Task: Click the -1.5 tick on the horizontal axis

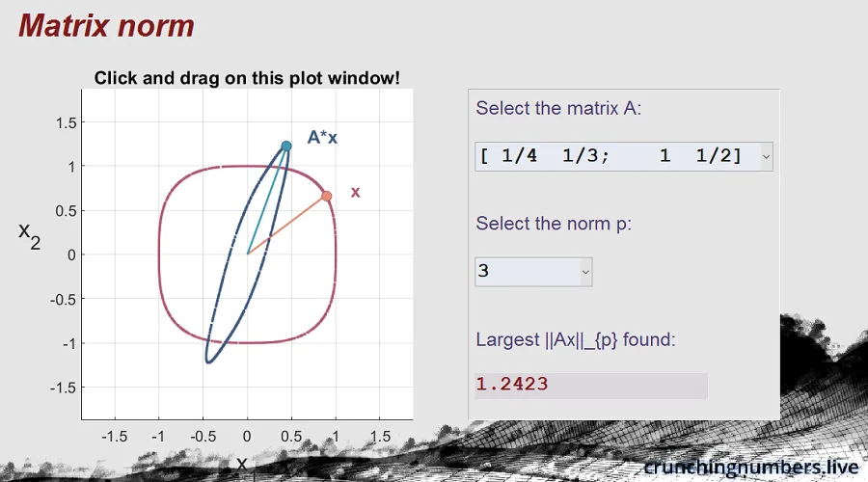Action: [115, 437]
